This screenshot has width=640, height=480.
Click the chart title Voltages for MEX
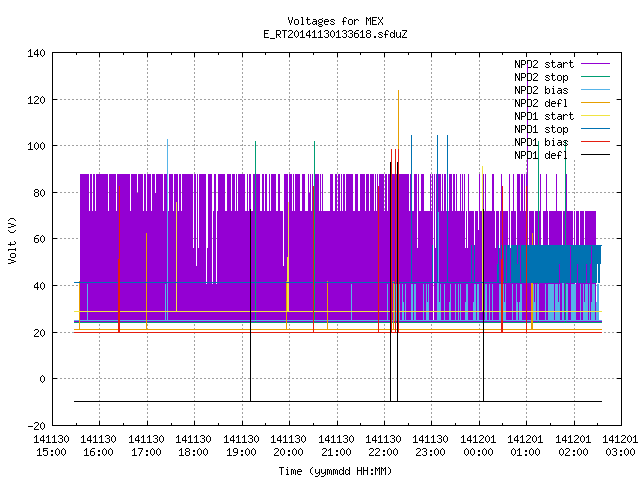pyautogui.click(x=335, y=21)
